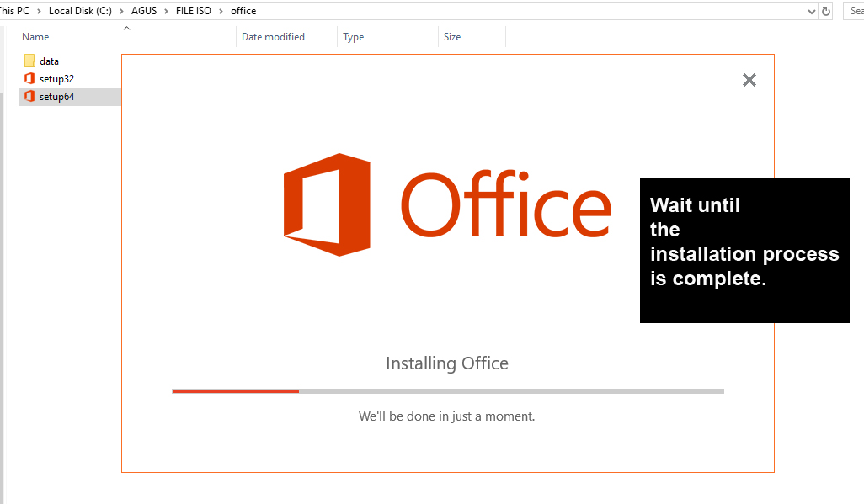Click the refresh icon beside address bar

click(x=825, y=11)
